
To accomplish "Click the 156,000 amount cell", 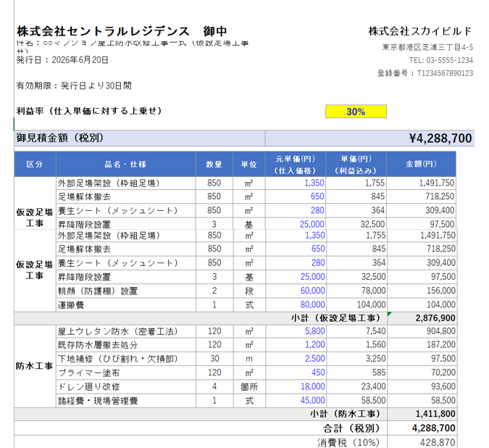I will click(422, 291).
